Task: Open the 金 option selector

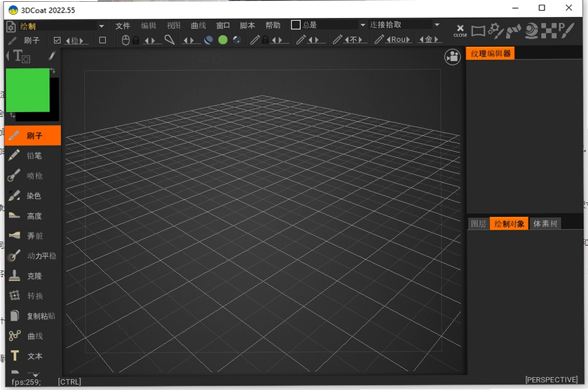Action: pyautogui.click(x=428, y=40)
